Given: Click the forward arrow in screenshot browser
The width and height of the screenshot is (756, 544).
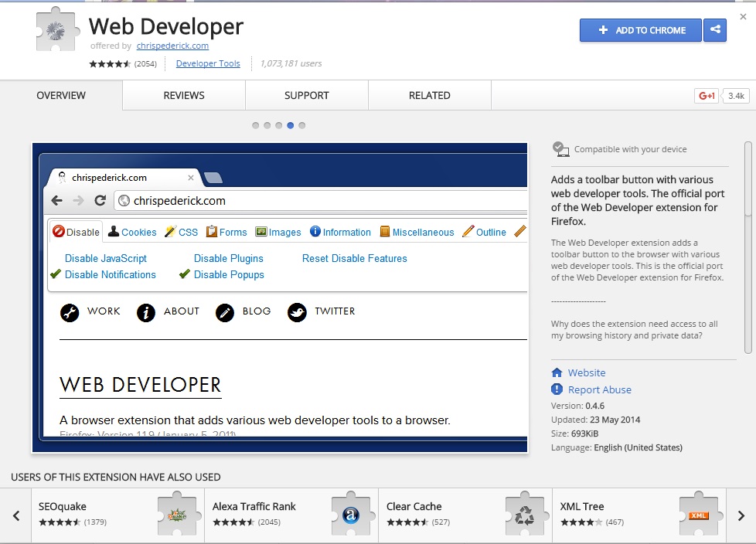Looking at the screenshot, I should 78,200.
